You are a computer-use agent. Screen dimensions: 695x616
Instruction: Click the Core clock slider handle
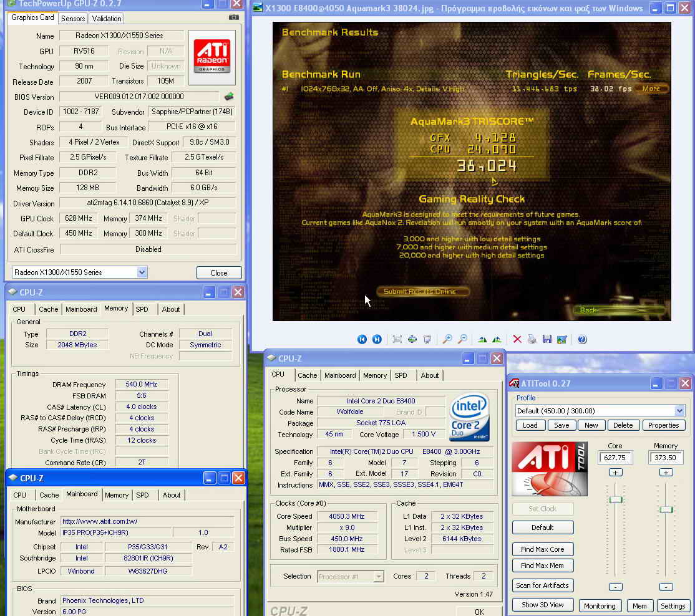coord(615,500)
